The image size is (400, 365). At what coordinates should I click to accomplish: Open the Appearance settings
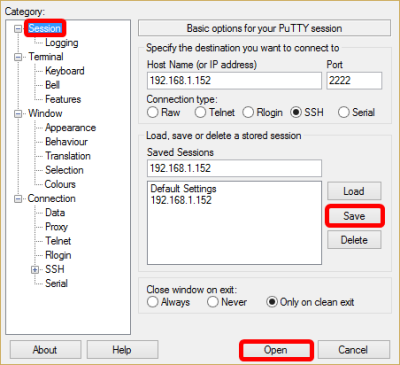[70, 128]
